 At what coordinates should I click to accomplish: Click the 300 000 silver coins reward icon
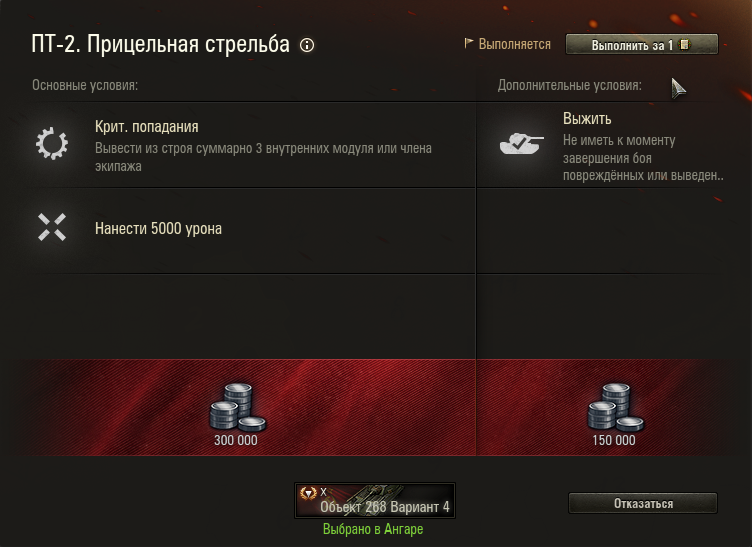coord(237,407)
